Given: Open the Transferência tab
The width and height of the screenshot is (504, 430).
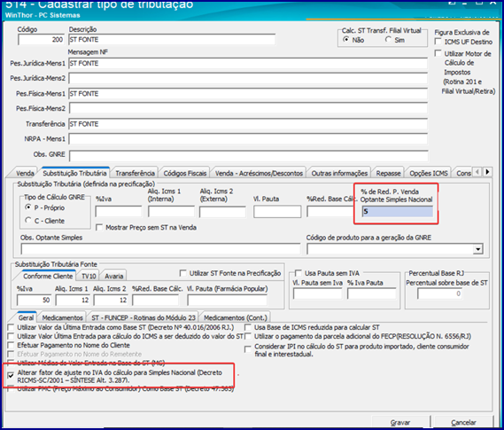Looking at the screenshot, I should click(x=135, y=173).
